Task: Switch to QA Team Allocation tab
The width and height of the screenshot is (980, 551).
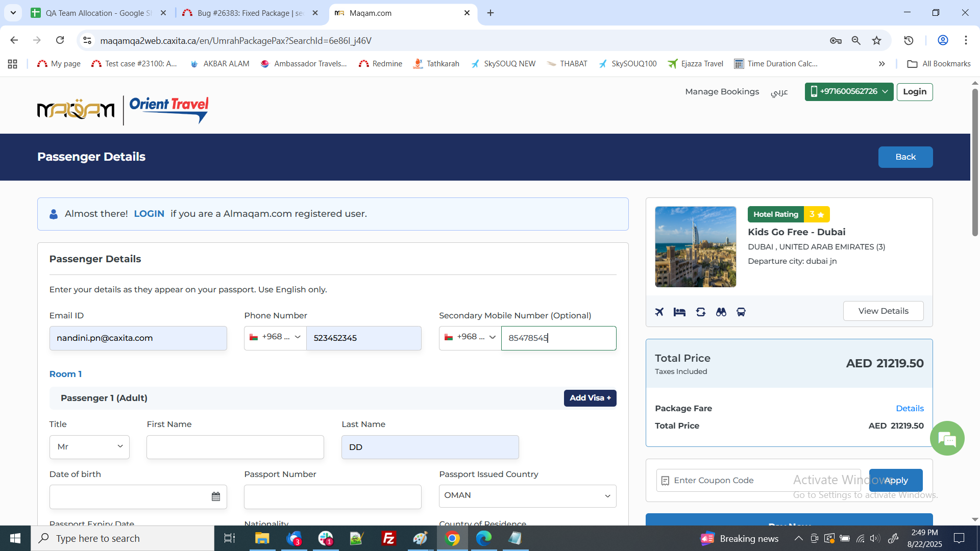Action: pyautogui.click(x=98, y=13)
